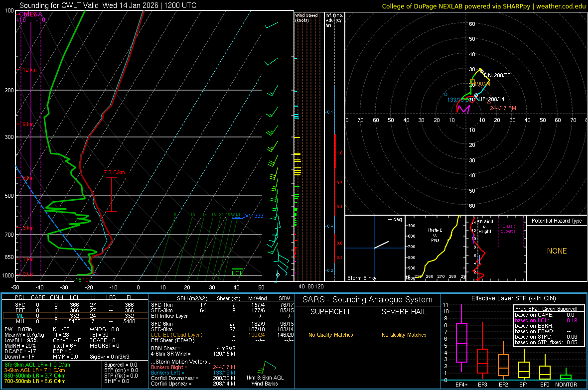Viewport: 588px width, 390px height.
Task: Click the Eff Inflow Layer row
Action: point(222,316)
